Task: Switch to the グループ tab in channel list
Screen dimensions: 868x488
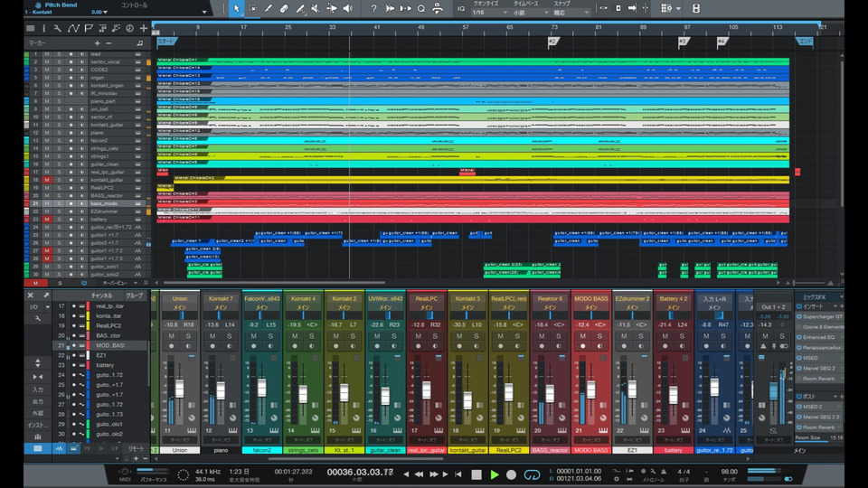Action: pos(134,296)
